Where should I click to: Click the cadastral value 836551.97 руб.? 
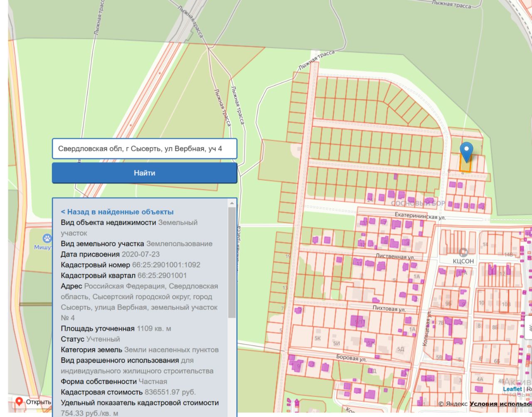click(170, 392)
